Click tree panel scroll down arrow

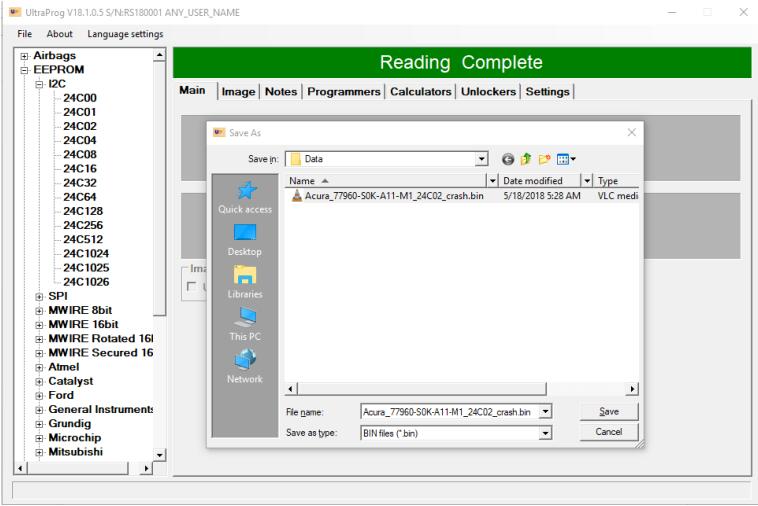pyautogui.click(x=160, y=455)
